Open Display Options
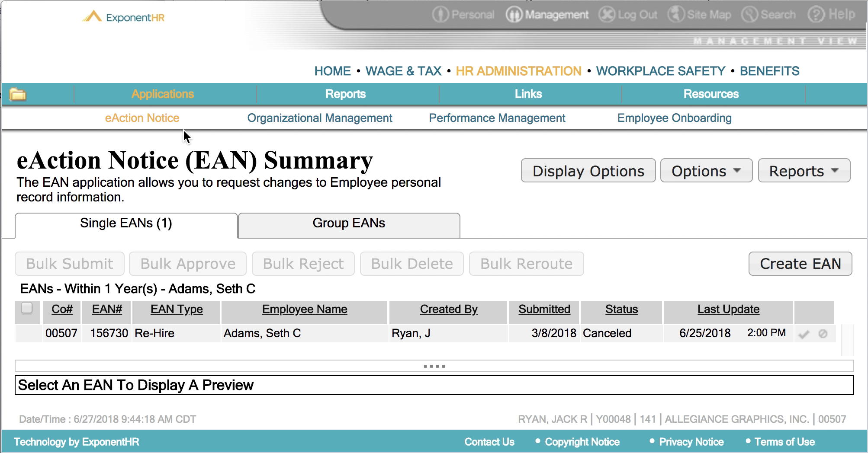Screen dimensions: 868x453 (588, 171)
